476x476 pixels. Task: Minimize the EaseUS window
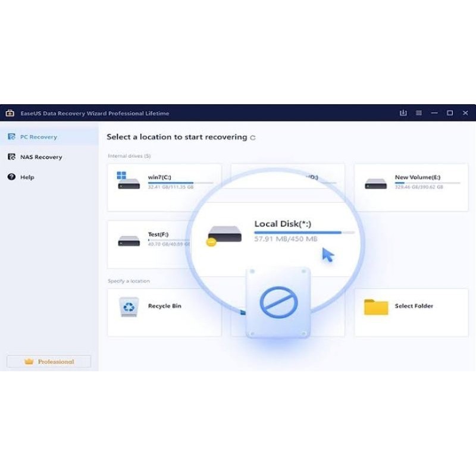[x=434, y=112]
